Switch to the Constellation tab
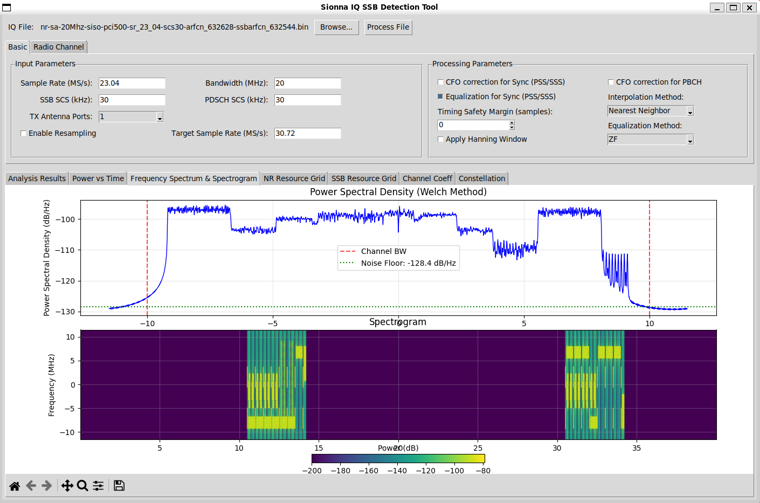This screenshot has width=760, height=503. coord(481,178)
